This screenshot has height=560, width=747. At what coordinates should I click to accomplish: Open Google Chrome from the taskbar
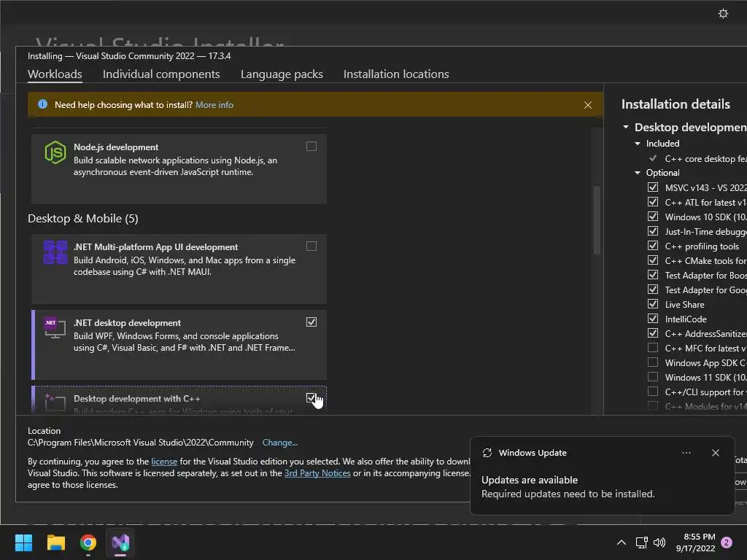pos(88,542)
